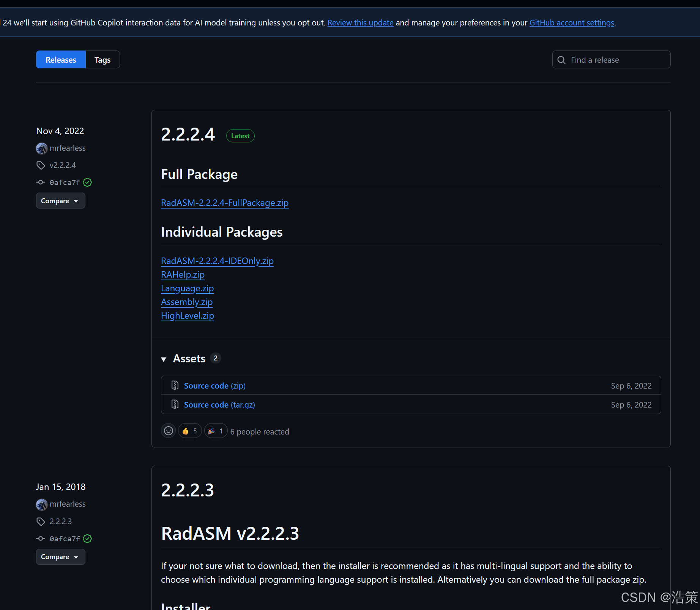Screen dimensions: 700x610
Task: Open the Compare dropdown for release 2.2.2.3
Action: coord(61,557)
